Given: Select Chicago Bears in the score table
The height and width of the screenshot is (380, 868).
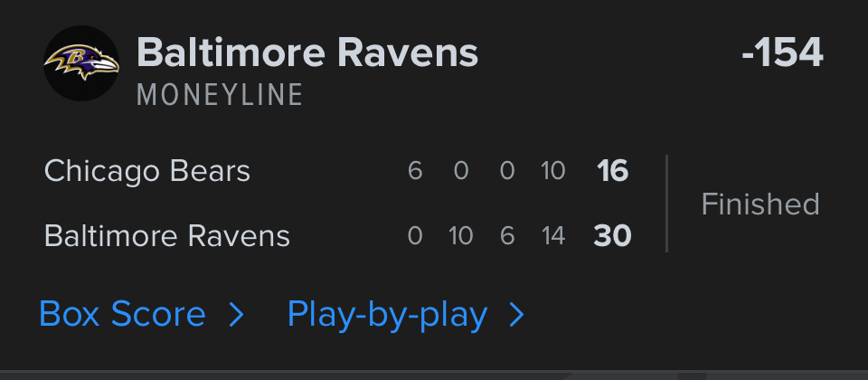Looking at the screenshot, I should [146, 170].
